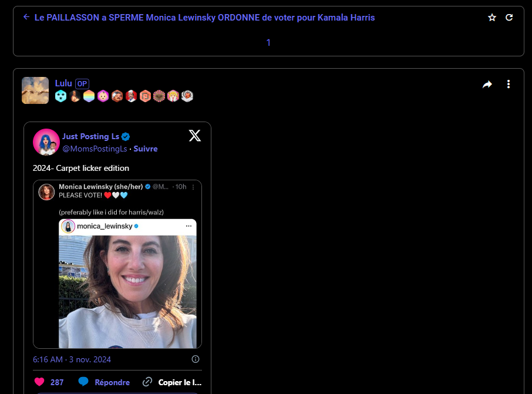Click the 6:16 AM · 3 nov. 2024 timestamp

click(72, 359)
